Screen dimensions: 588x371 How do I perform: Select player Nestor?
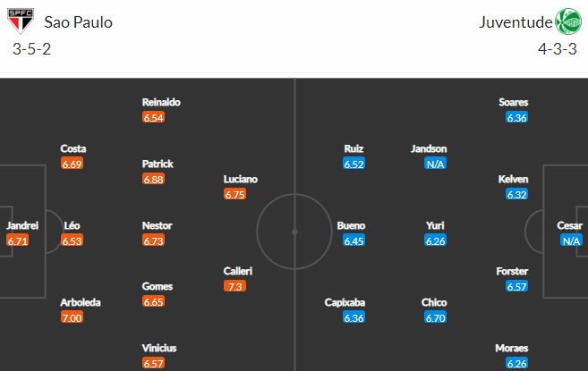tap(158, 225)
